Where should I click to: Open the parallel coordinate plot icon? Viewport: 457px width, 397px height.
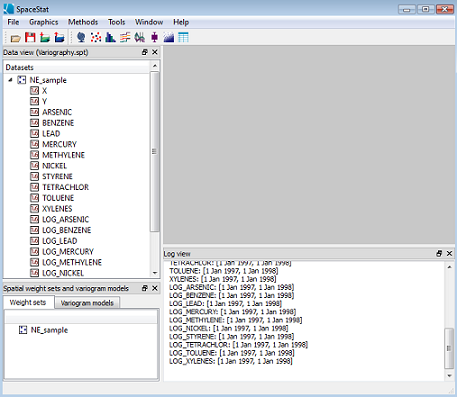140,37
